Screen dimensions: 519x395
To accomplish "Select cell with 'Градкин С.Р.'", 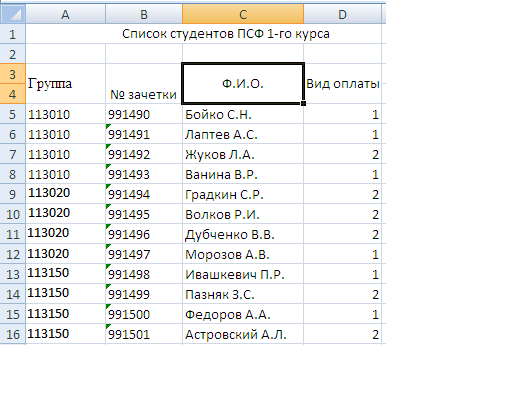I will pyautogui.click(x=243, y=194).
